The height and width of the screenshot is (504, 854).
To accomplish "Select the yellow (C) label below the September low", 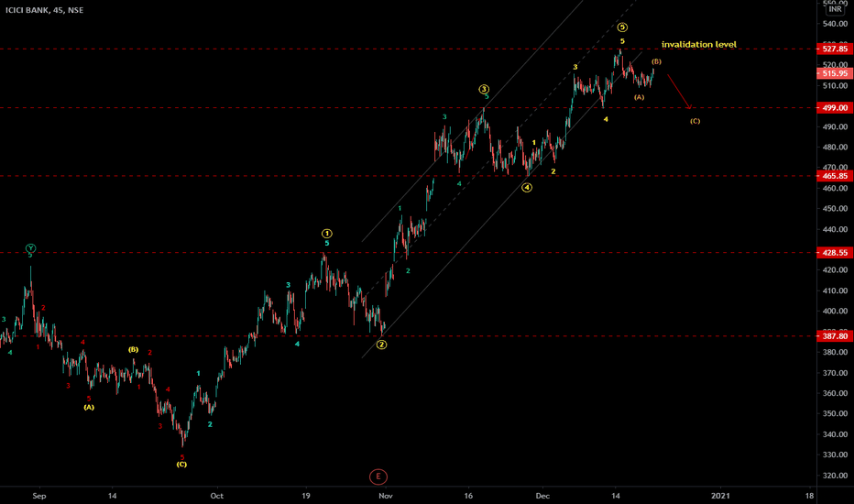I will click(x=181, y=465).
